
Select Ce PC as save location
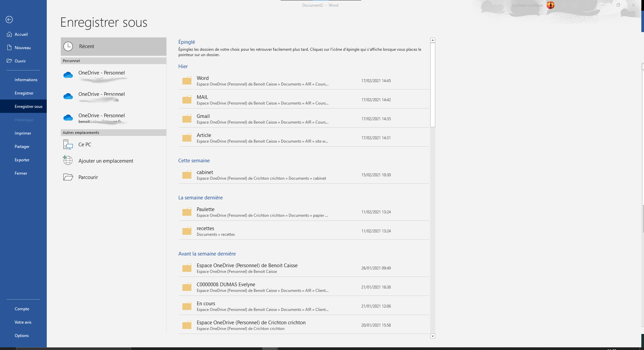pos(84,144)
